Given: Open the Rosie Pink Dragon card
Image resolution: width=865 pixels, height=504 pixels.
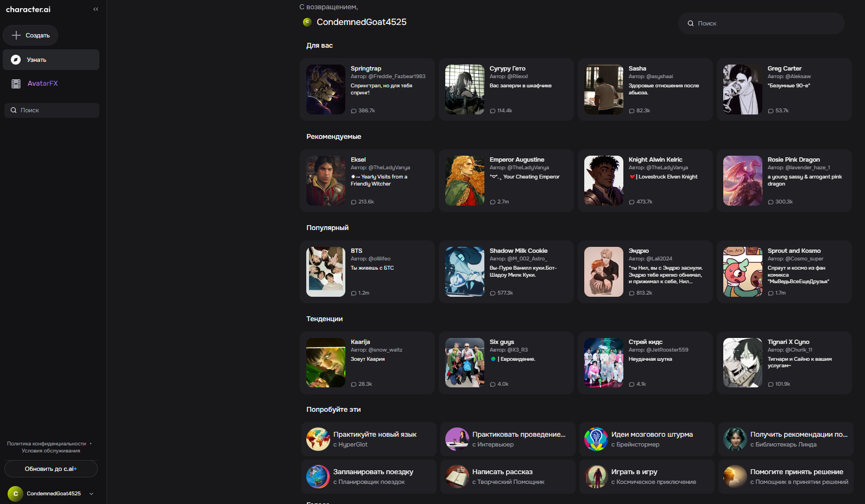Looking at the screenshot, I should pos(784,181).
